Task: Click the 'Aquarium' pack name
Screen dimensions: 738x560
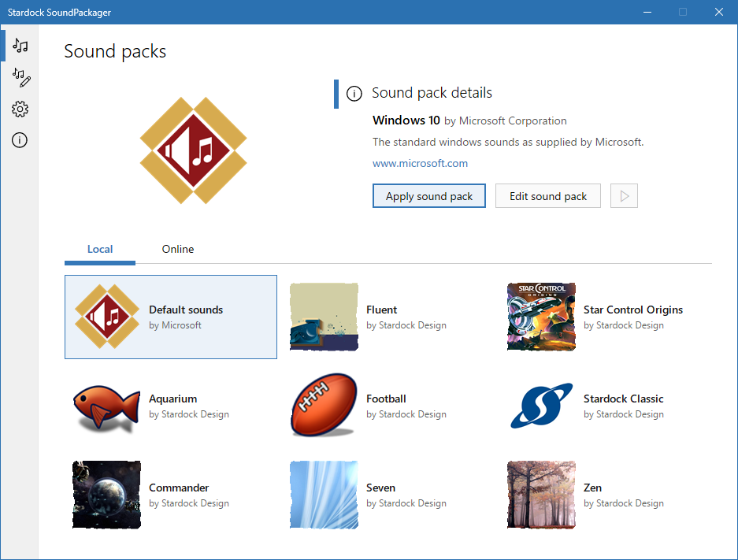Action: pyautogui.click(x=172, y=399)
